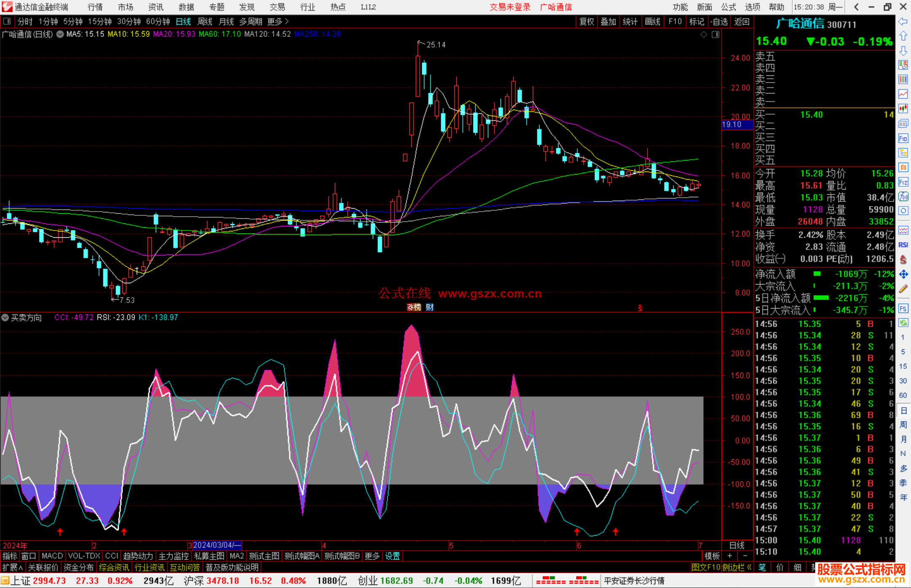This screenshot has height=588, width=911.
Task: Select the pencil drawing tool icon
Action: pyautogui.click(x=903, y=289)
